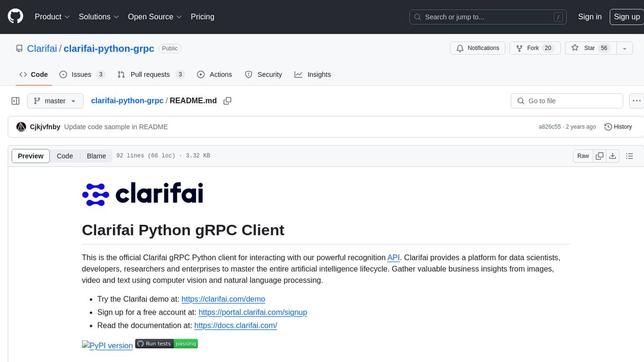Open the master branch selector
The image size is (644, 362).
coord(55,101)
